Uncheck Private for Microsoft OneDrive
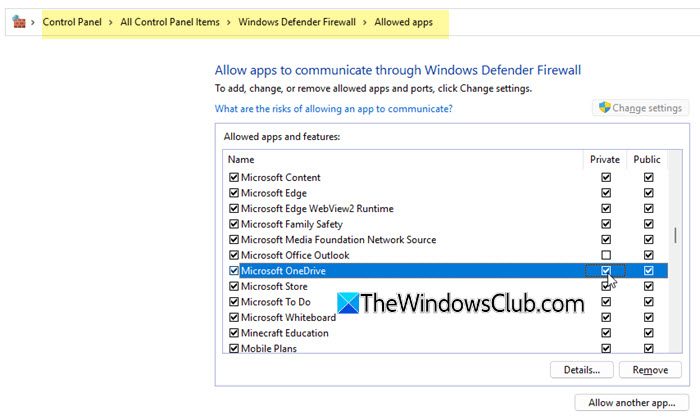This screenshot has width=700, height=420. tap(606, 270)
